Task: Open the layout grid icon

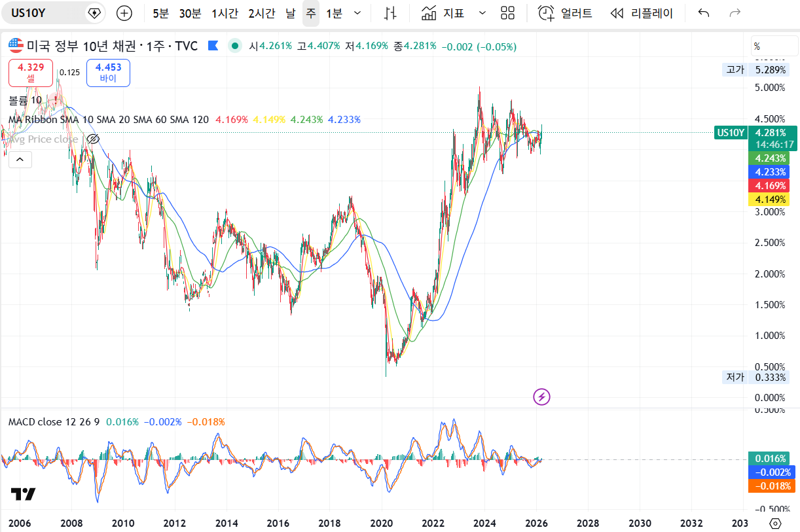Action: [x=507, y=13]
